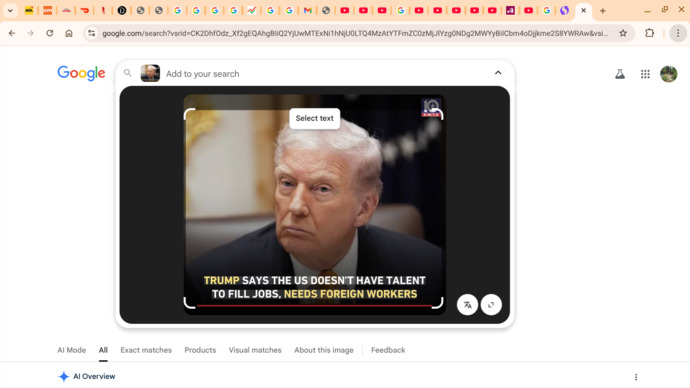Go forward to the next page
The width and height of the screenshot is (690, 388).
[x=30, y=33]
